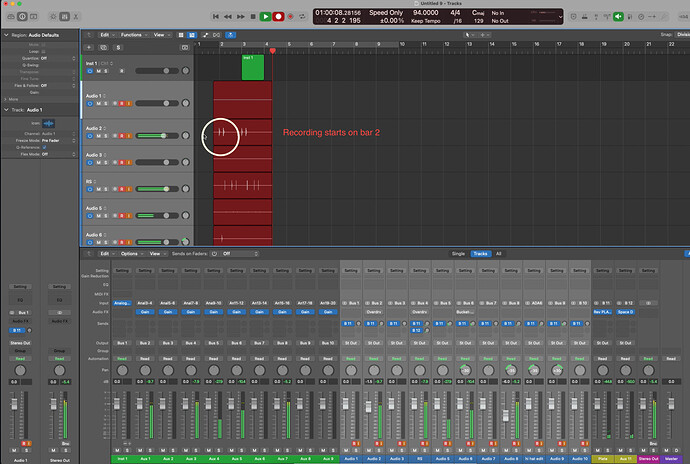Screen dimensions: 690x464
Task: Solo the Audio 1 track
Action: [106, 103]
